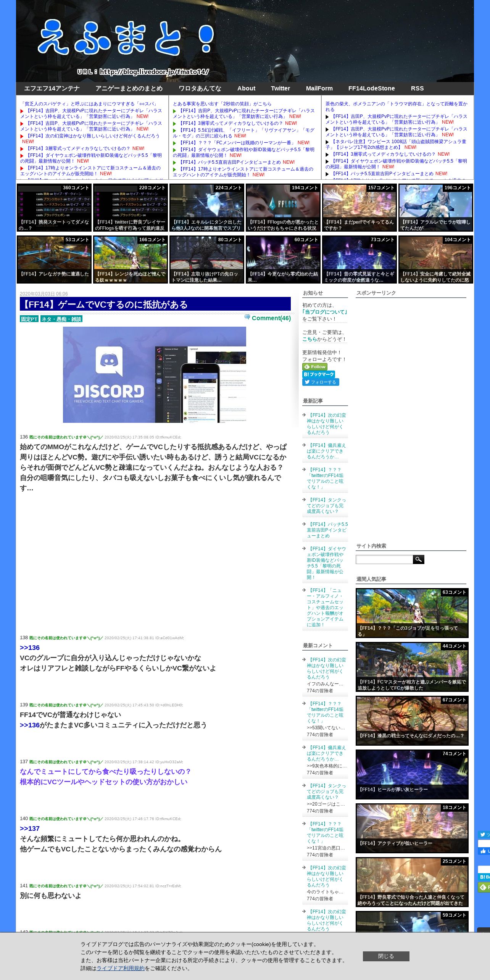Open FF14LodeStone nav item
Viewport: 490px width, 980px height.
pos(372,89)
